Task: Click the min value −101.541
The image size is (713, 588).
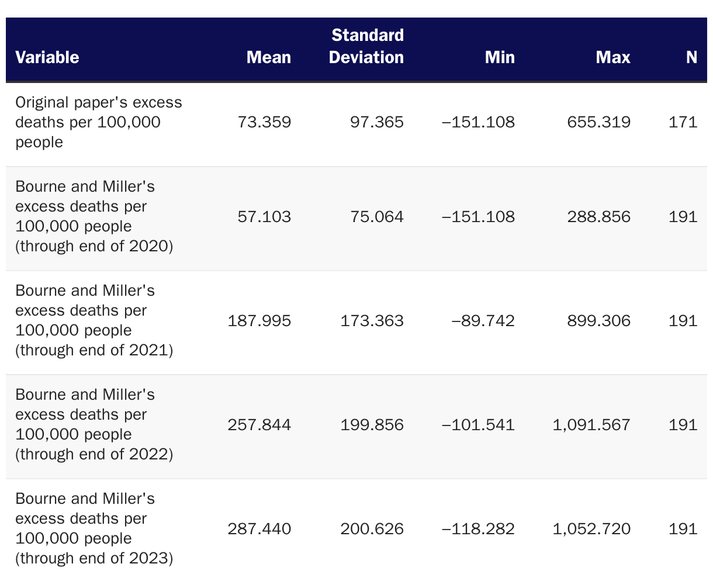Action: click(x=479, y=425)
